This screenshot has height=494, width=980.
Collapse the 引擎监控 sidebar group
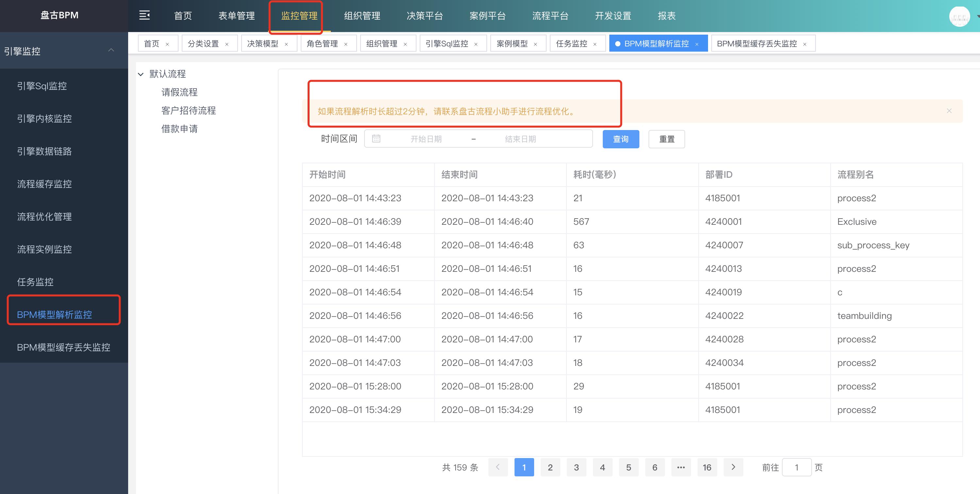click(111, 50)
